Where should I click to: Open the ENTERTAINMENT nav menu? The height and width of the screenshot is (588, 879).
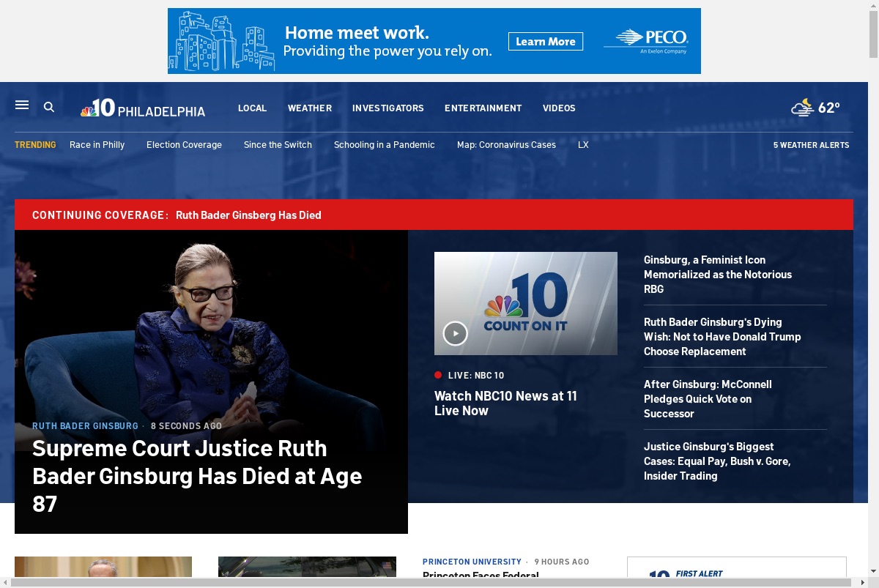point(483,108)
